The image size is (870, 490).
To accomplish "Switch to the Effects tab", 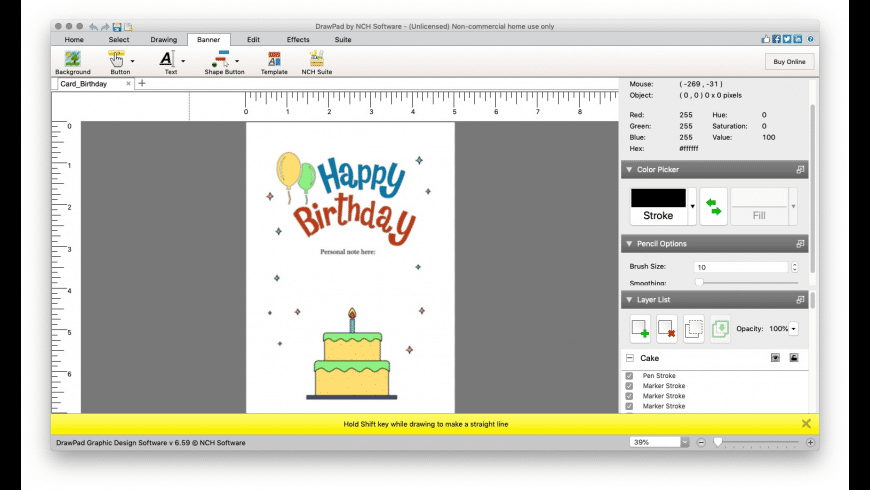I will point(298,39).
